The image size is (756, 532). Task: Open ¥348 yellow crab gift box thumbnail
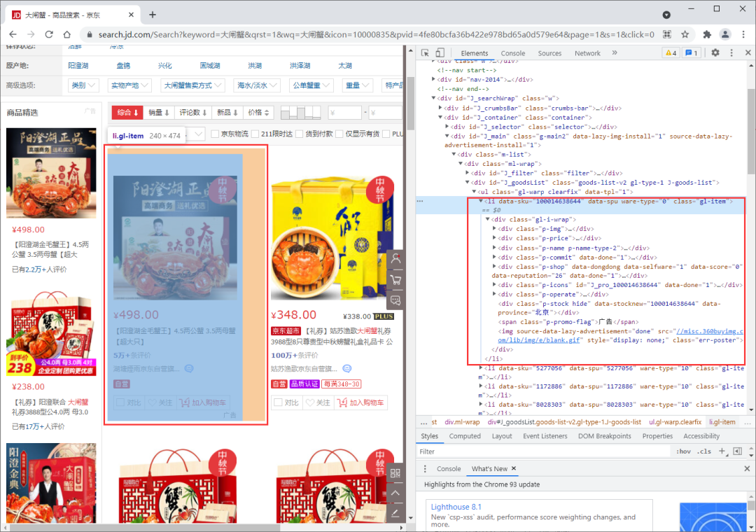click(x=332, y=238)
